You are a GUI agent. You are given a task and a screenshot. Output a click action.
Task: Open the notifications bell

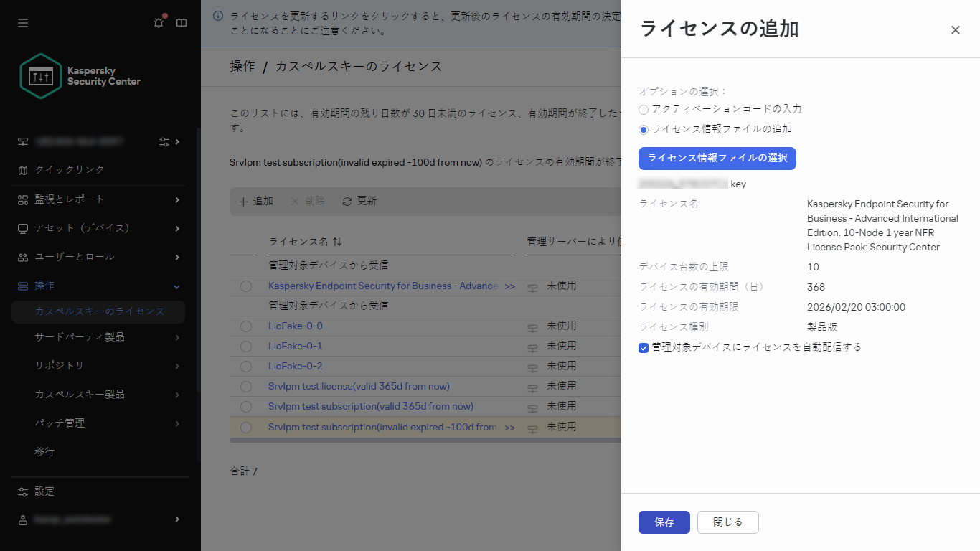point(158,22)
